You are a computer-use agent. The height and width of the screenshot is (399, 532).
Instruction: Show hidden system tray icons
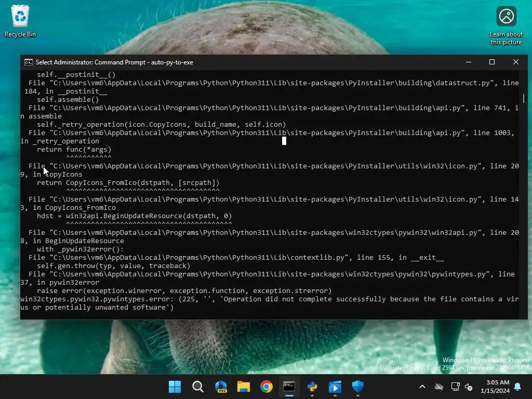(x=422, y=387)
